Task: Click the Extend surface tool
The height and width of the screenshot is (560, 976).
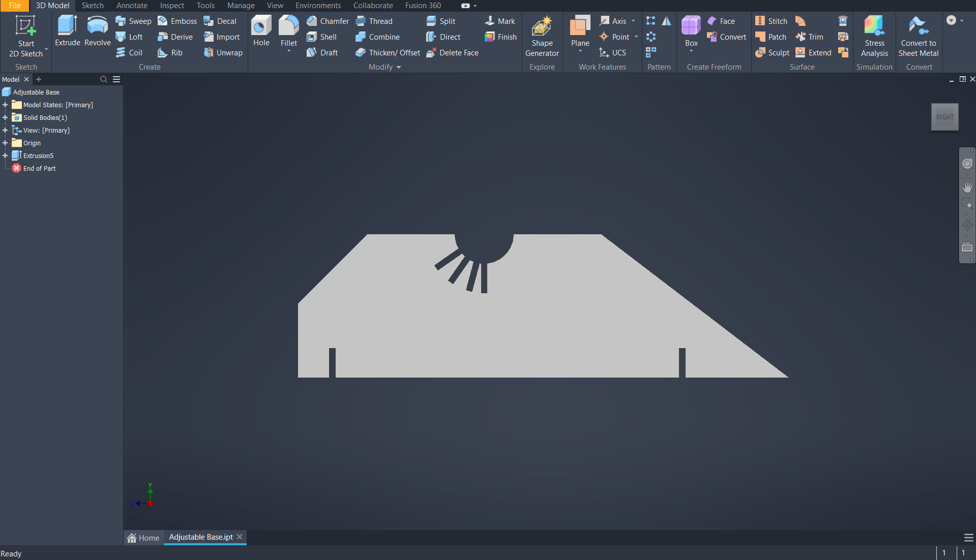Action: coord(814,52)
